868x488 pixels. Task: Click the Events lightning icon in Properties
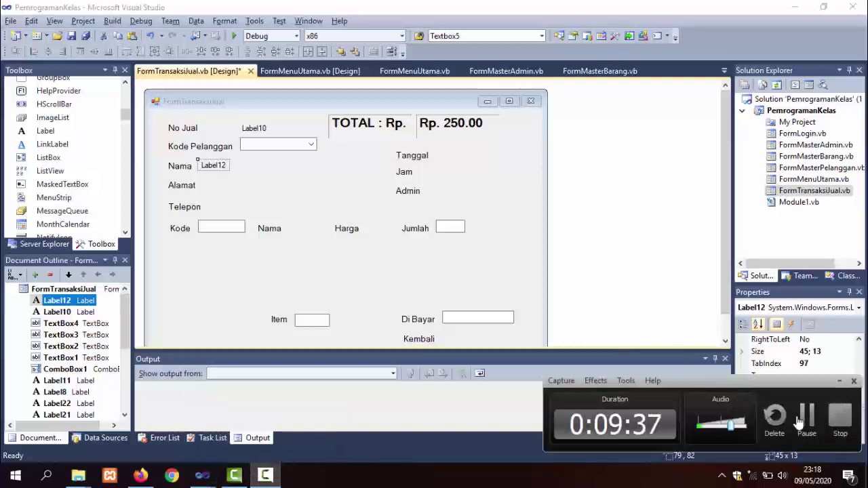pos(791,324)
